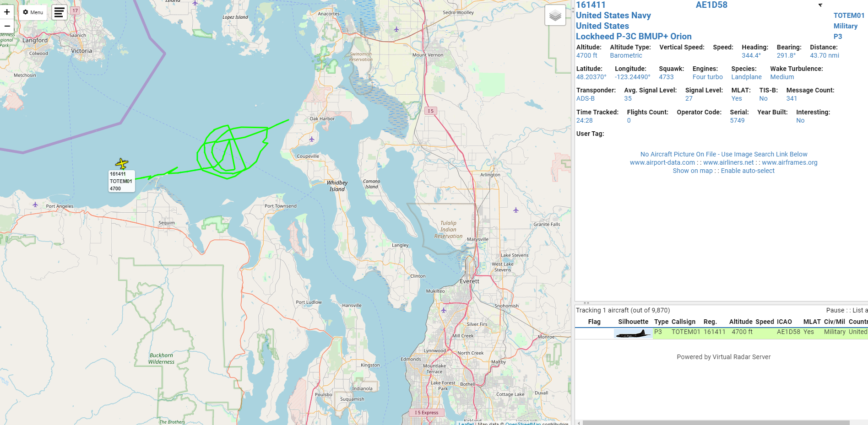The height and width of the screenshot is (425, 868).
Task: Click the -123.24490° longitude value
Action: tap(632, 77)
